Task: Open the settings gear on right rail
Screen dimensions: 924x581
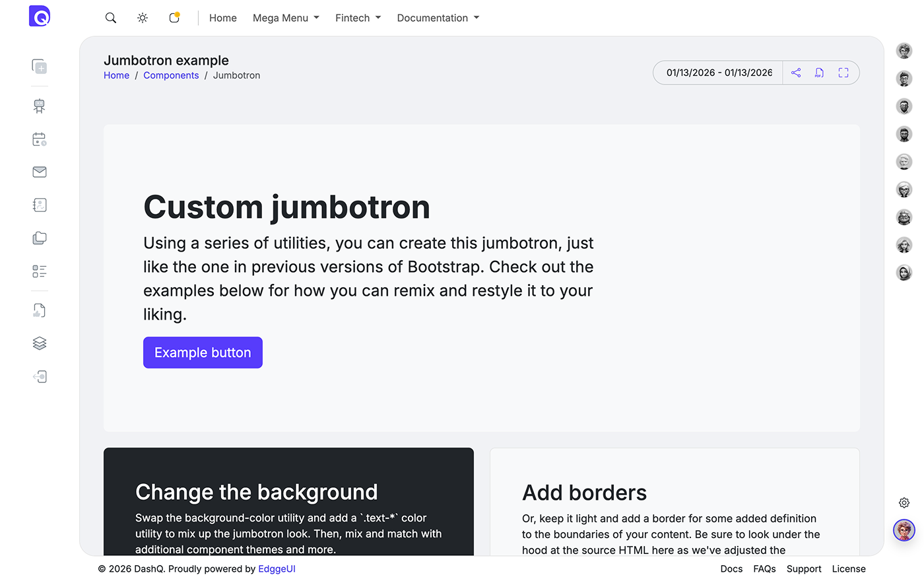Action: 904,503
